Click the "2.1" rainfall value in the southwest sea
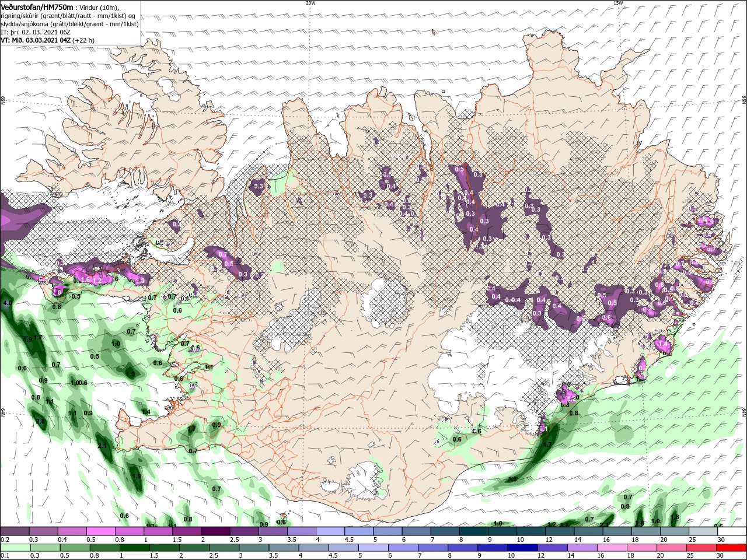 (102, 446)
